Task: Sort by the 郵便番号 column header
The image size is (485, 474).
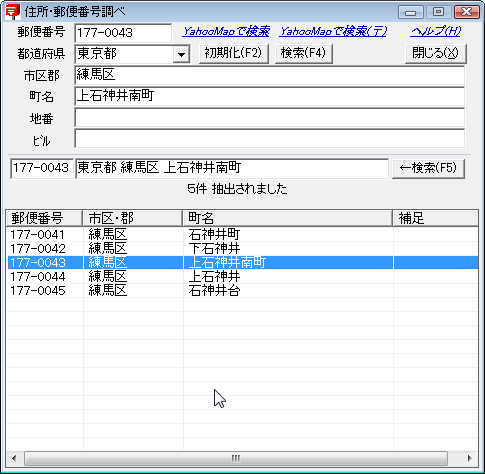Action: [x=44, y=219]
